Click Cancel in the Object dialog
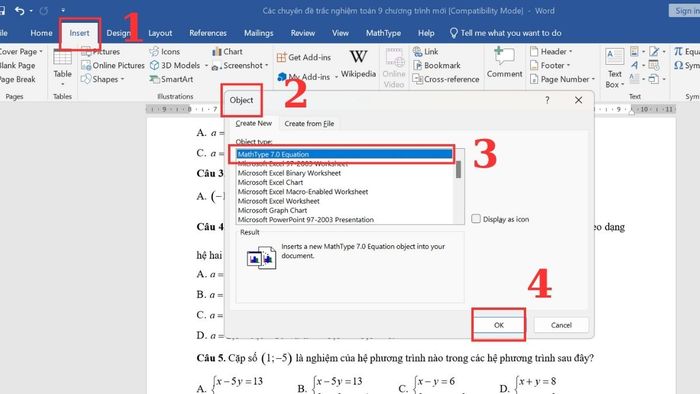The height and width of the screenshot is (394, 700). (561, 325)
